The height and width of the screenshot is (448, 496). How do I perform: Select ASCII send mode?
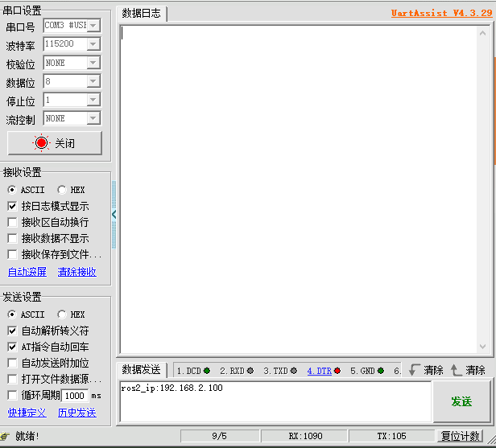pos(12,314)
